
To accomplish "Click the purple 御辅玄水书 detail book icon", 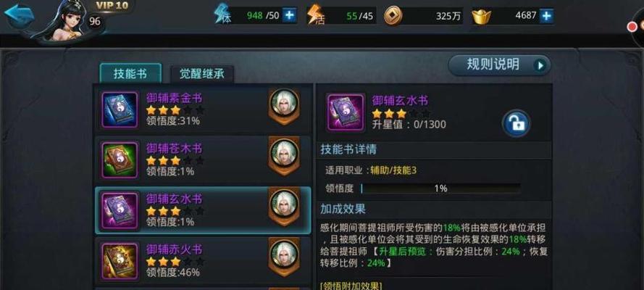I will click(345, 112).
